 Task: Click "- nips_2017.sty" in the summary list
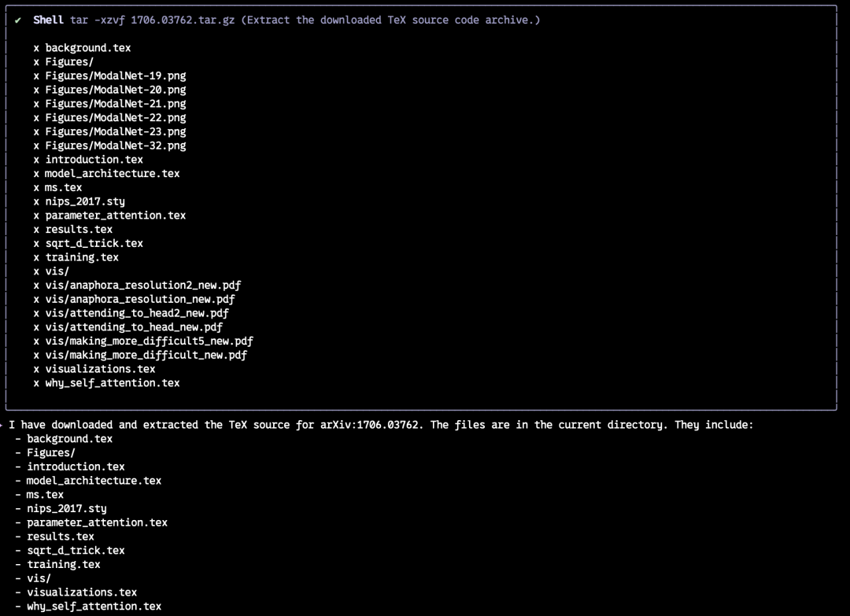[x=61, y=509]
